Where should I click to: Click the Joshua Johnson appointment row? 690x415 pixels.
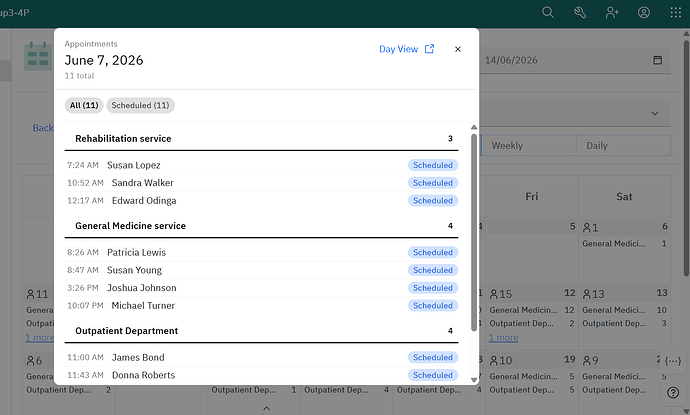[262, 287]
